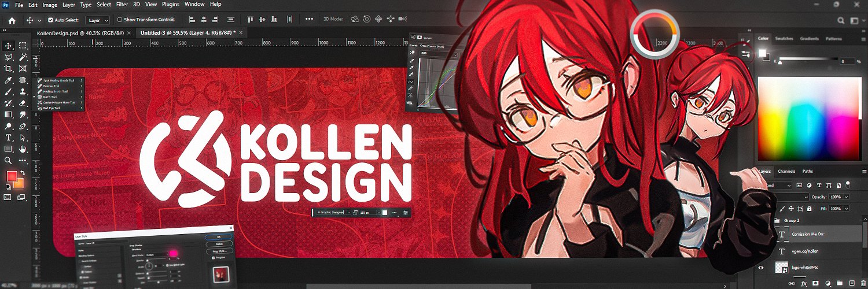The height and width of the screenshot is (289, 868).
Task: Click the red foreground color swatch
Action: pos(12,176)
